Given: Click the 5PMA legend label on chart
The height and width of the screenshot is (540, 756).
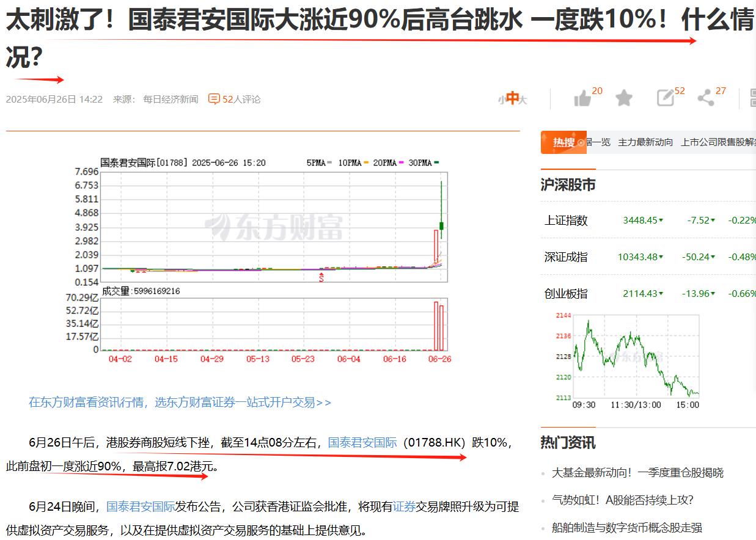Looking at the screenshot, I should [316, 162].
